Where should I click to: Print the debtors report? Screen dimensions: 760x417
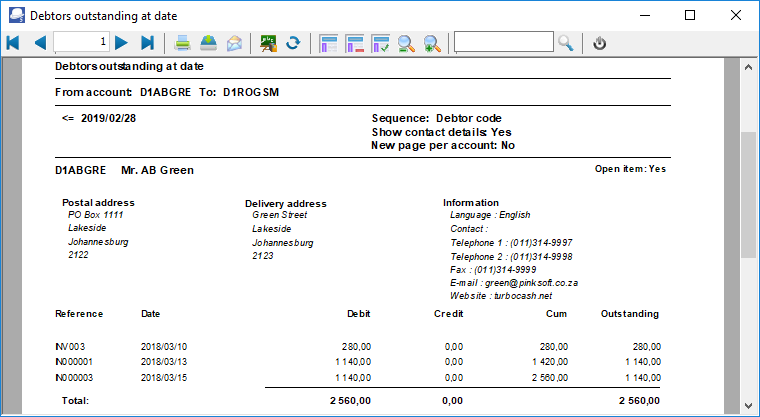[x=183, y=43]
